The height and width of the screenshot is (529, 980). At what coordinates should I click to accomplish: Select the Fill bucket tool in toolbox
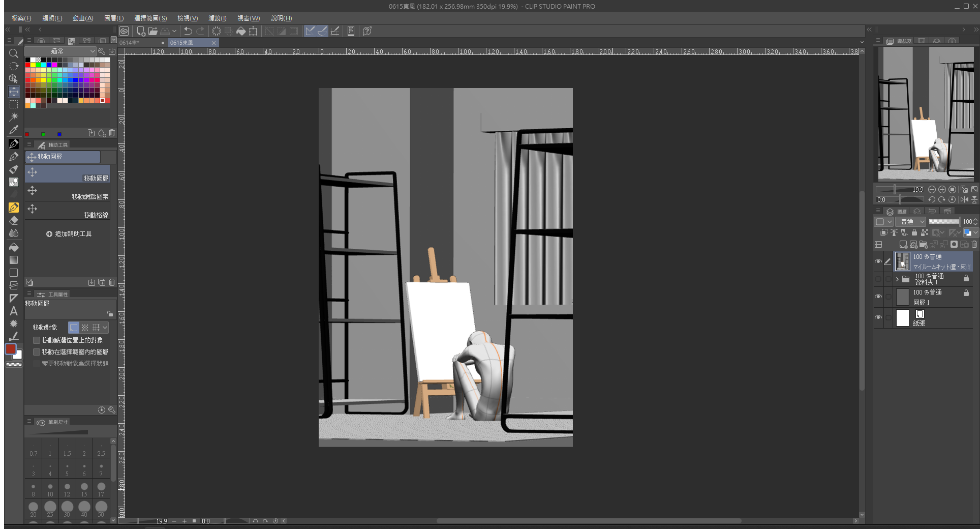14,247
